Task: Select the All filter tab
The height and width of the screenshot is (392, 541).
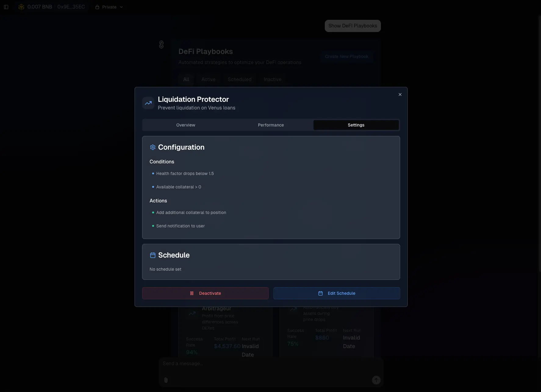Action: tap(186, 79)
